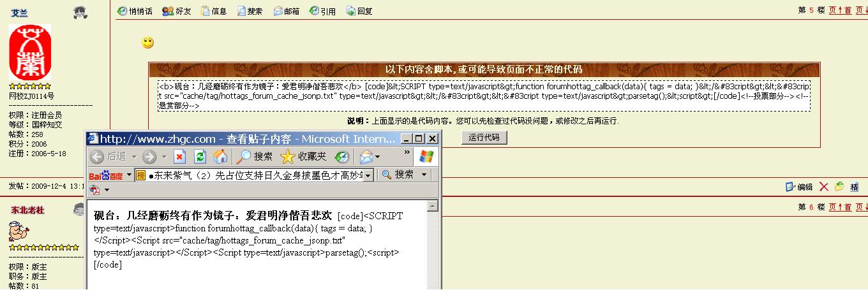Open 收藏夹 favorites in IE popup
Viewport: 868px width, 290px height.
304,157
